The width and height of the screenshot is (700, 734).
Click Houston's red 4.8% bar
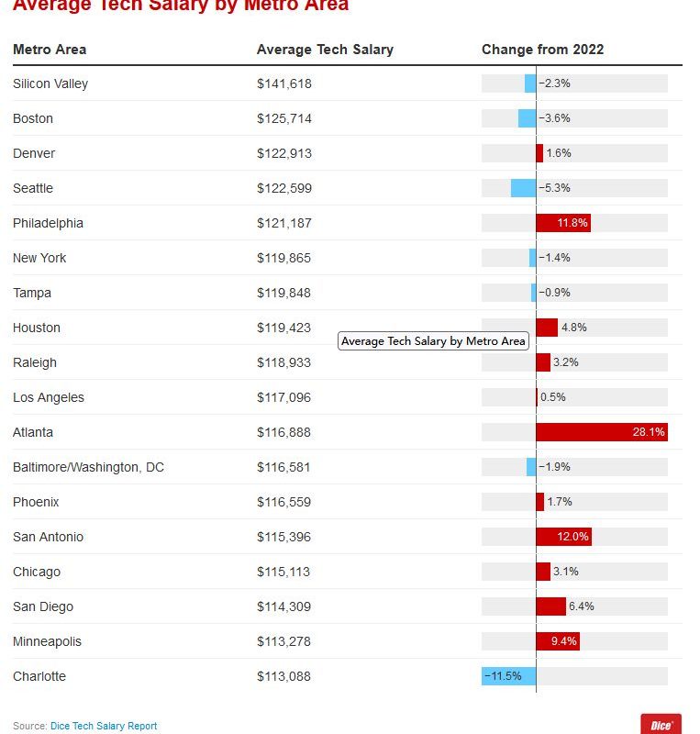(547, 328)
